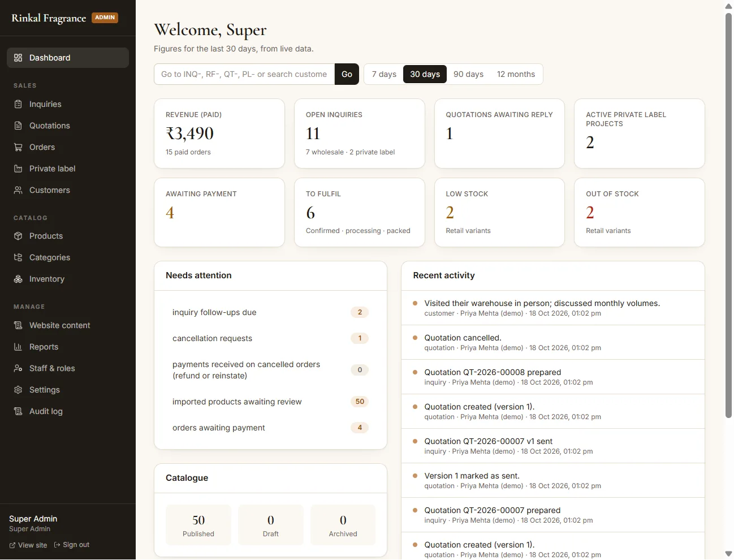Open cancellation requests item

coord(270,338)
